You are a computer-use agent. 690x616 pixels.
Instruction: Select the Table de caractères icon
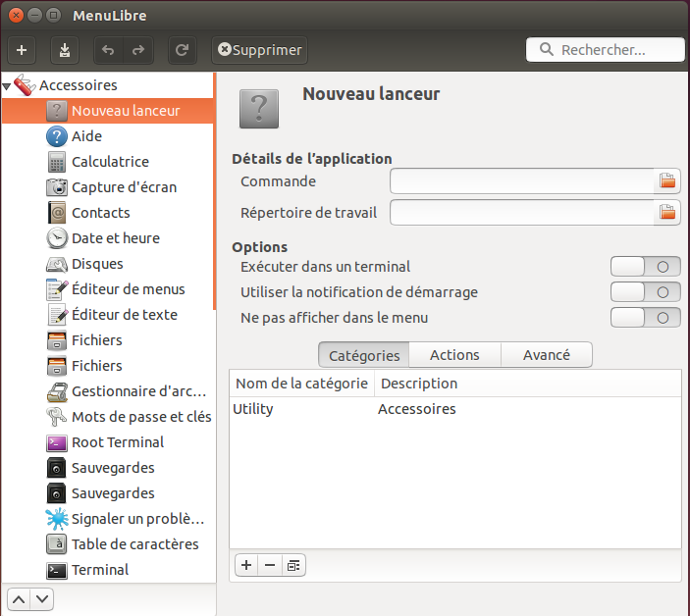pos(57,544)
